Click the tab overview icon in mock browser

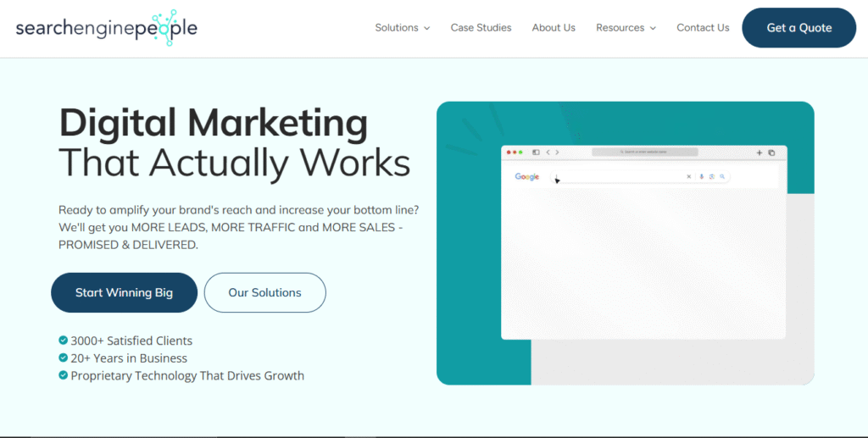[x=771, y=152]
